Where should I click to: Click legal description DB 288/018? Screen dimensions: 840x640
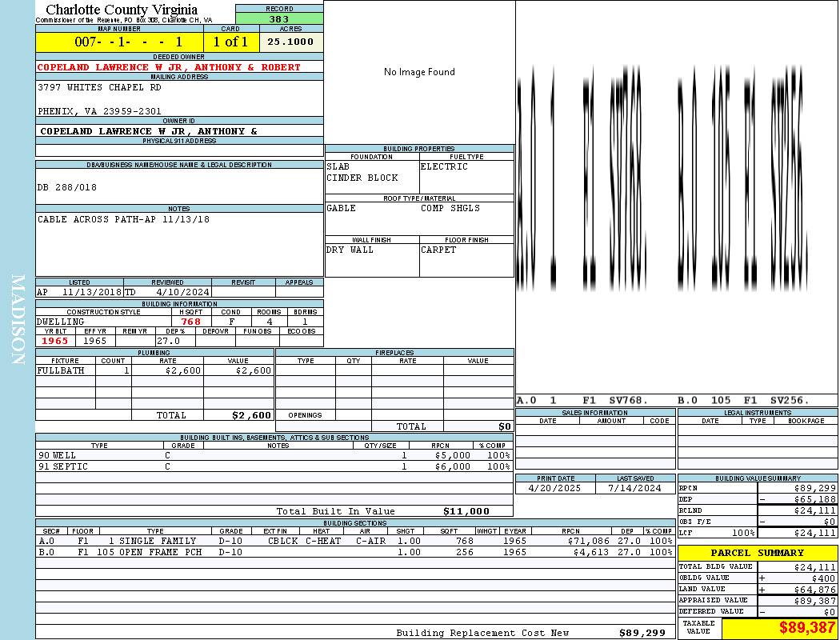coord(67,187)
